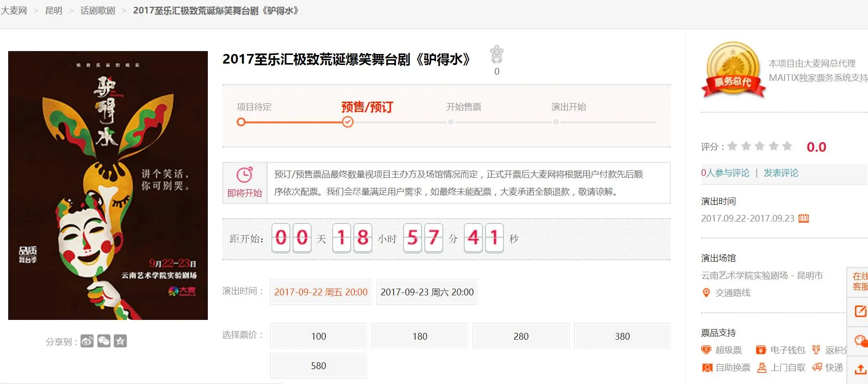Open the feedback edit icon in sidebar
The height and width of the screenshot is (384, 868).
click(860, 311)
